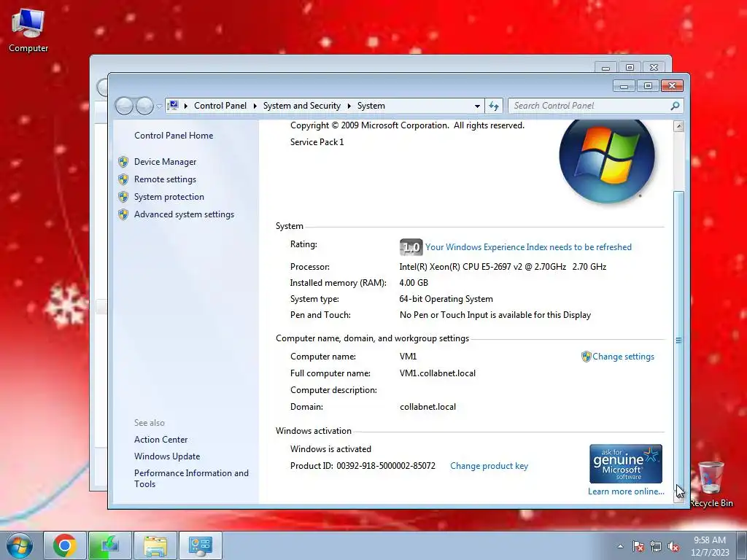Viewport: 747px width, 560px height.
Task: Open the green download app in taskbar
Action: (x=109, y=545)
